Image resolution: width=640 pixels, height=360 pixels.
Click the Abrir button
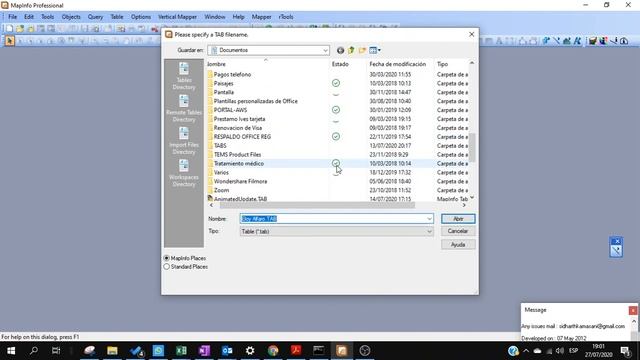(458, 219)
